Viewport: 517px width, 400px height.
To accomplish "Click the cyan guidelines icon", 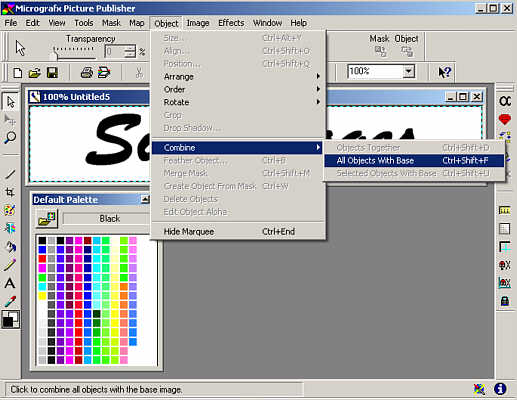I will (505, 247).
